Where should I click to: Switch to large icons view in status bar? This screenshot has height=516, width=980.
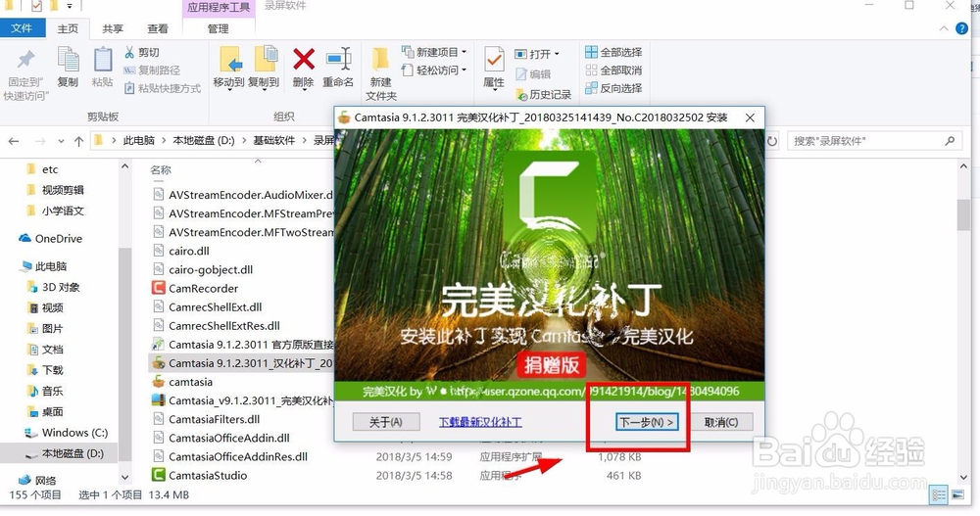(957, 495)
